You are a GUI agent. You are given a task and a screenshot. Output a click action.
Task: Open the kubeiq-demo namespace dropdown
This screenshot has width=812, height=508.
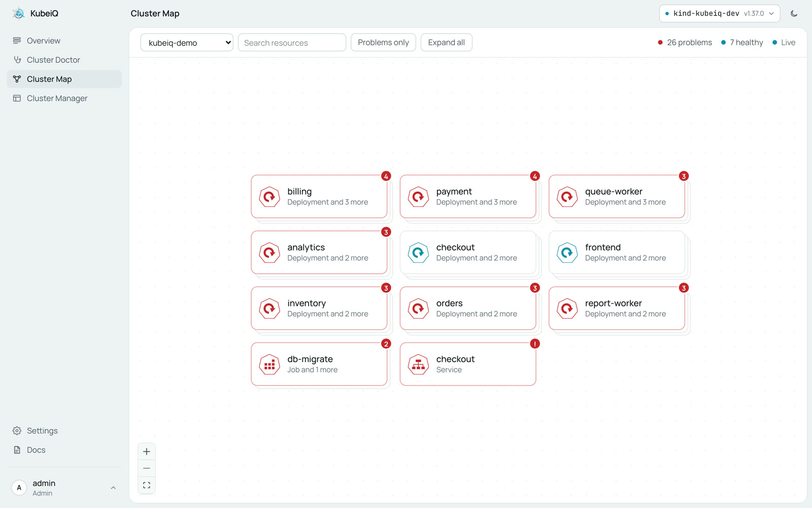click(187, 43)
